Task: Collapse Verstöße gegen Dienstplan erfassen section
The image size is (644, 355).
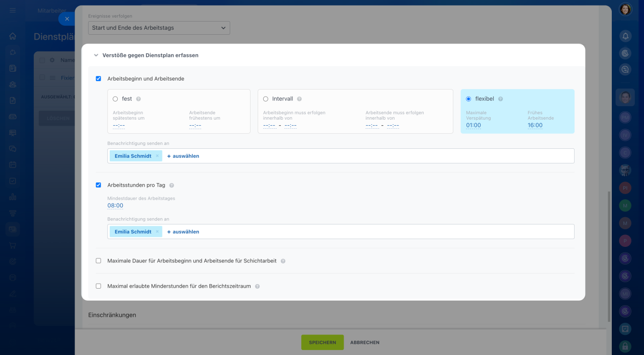Action: point(96,55)
